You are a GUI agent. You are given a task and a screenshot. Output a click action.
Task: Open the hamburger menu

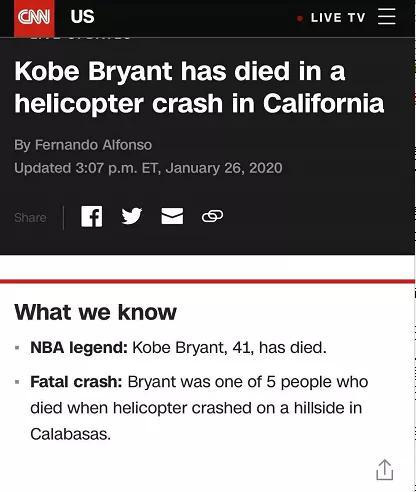coord(387,16)
